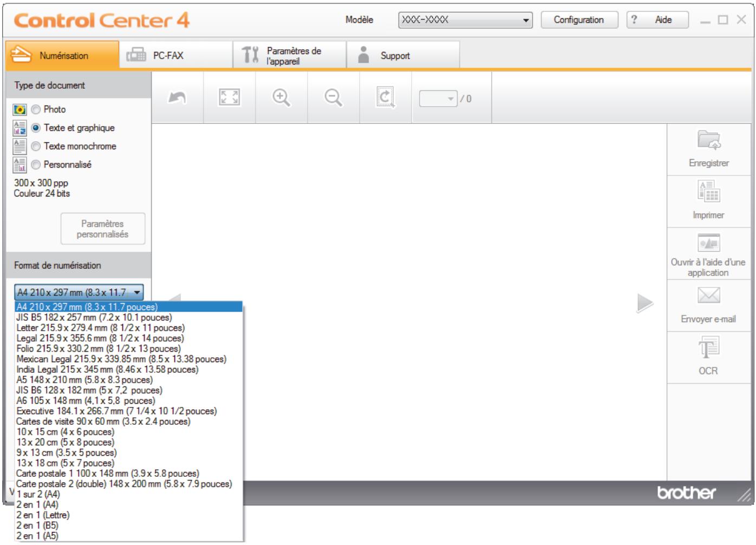Choose 2 en 1 (Lettre) option
Image resolution: width=756 pixels, height=545 pixels.
129,515
